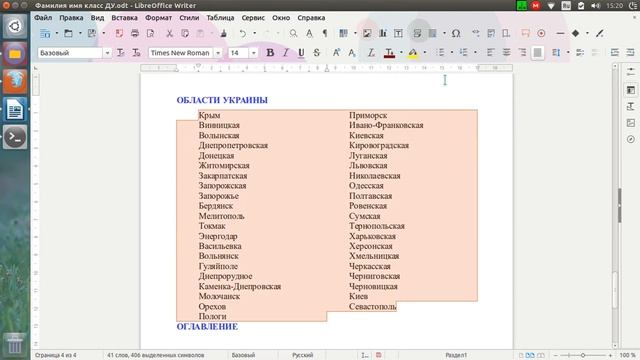Click the Open file folder icon

(x=68, y=33)
